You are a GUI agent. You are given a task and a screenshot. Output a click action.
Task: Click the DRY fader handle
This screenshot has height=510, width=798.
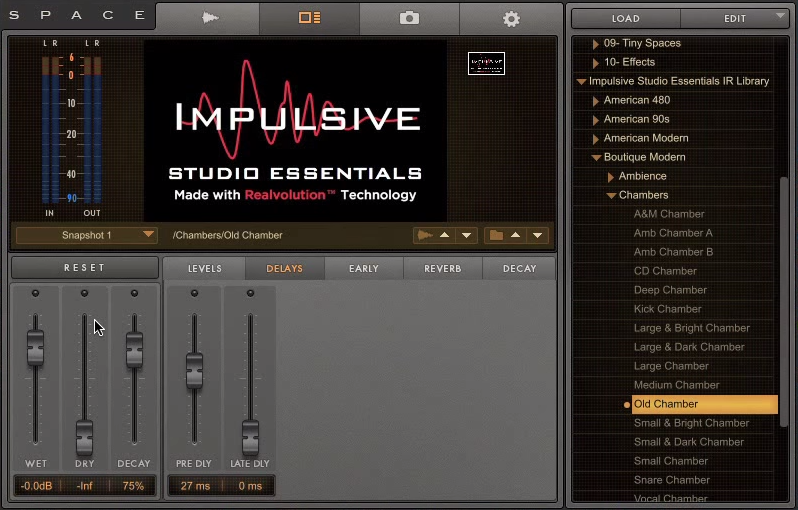click(x=84, y=437)
